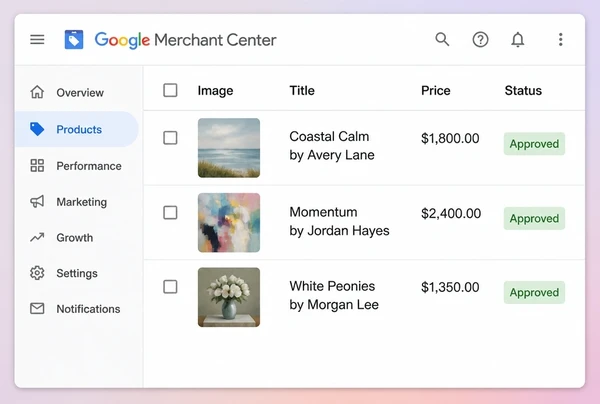
Task: Open the Coastal Calm by Avery Lane title
Action: pos(332,146)
